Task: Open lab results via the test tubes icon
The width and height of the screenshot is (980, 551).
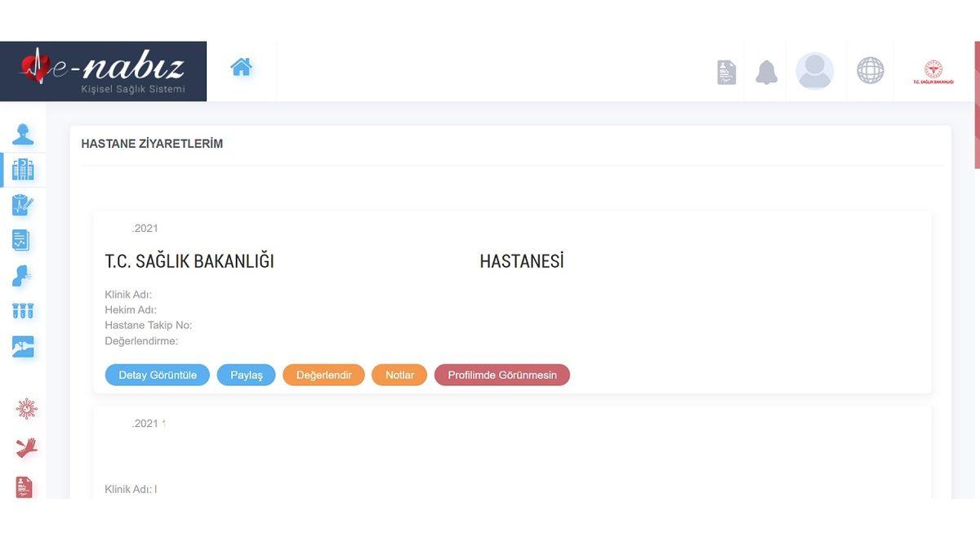Action: (x=22, y=310)
